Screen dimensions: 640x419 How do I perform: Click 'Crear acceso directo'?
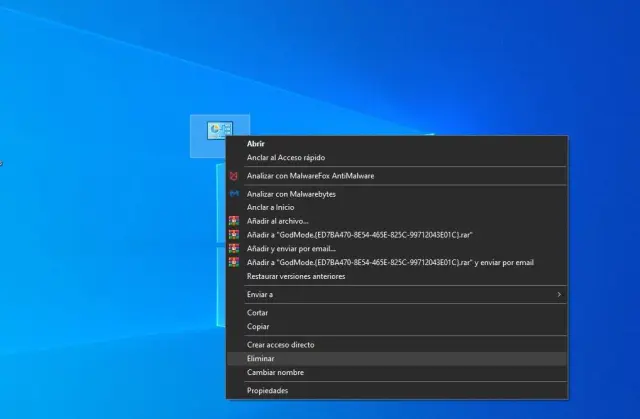(x=280, y=345)
